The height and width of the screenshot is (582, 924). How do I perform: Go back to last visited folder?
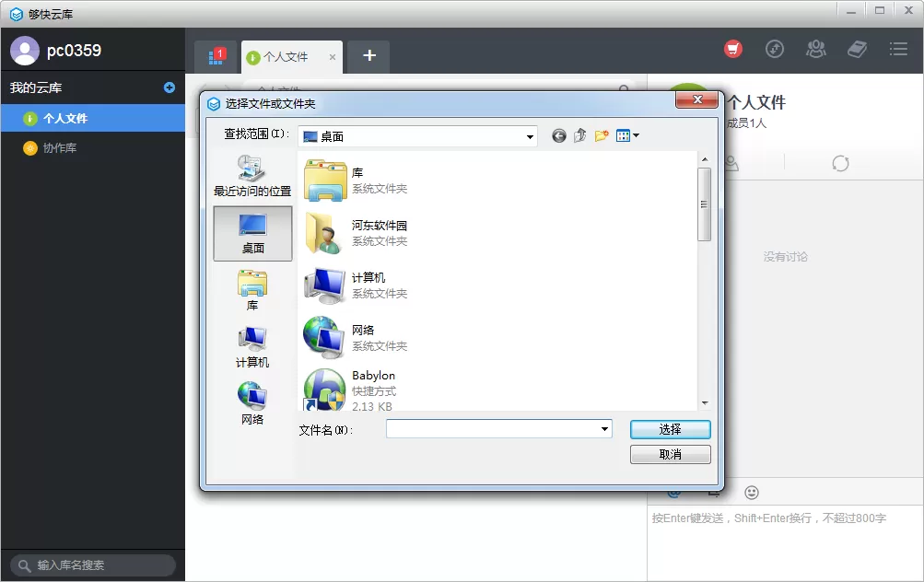pyautogui.click(x=558, y=136)
